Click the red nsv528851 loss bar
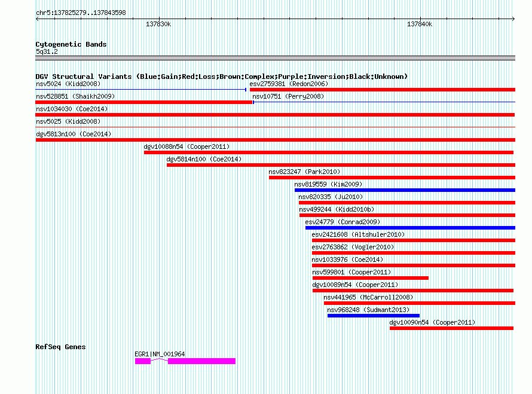This screenshot has height=394, width=532. pyautogui.click(x=144, y=102)
